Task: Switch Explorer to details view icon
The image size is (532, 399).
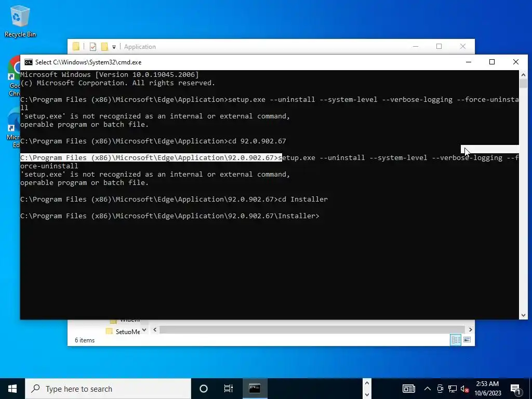Action: pyautogui.click(x=456, y=340)
